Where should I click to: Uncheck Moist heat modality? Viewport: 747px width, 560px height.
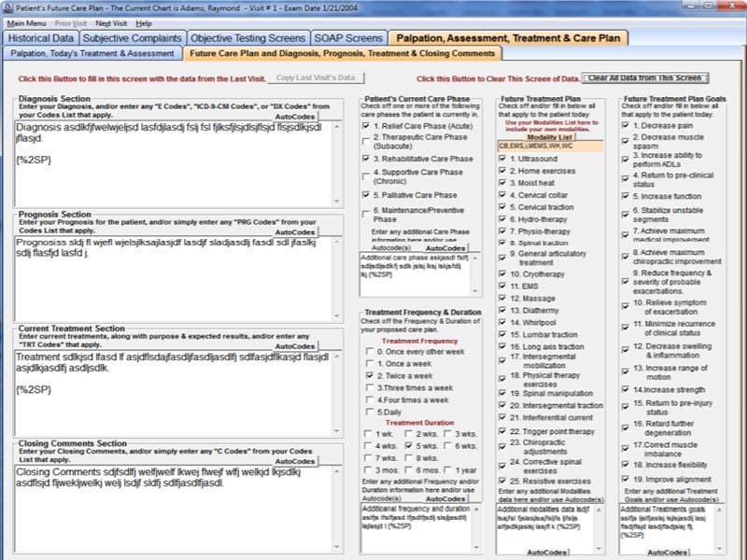502,183
